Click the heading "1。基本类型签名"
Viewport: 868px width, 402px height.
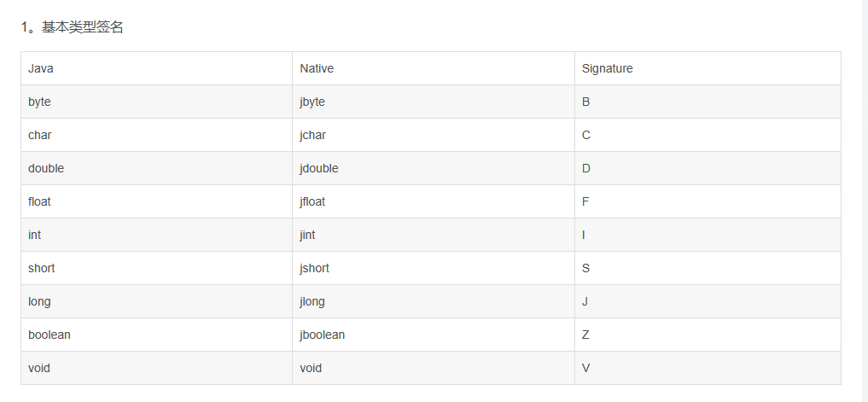pyautogui.click(x=73, y=27)
